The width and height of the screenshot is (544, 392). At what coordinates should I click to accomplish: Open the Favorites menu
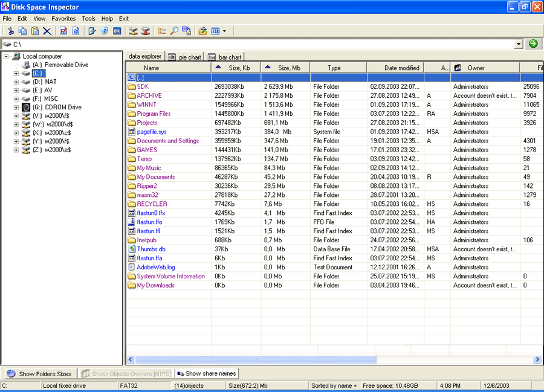[63, 19]
